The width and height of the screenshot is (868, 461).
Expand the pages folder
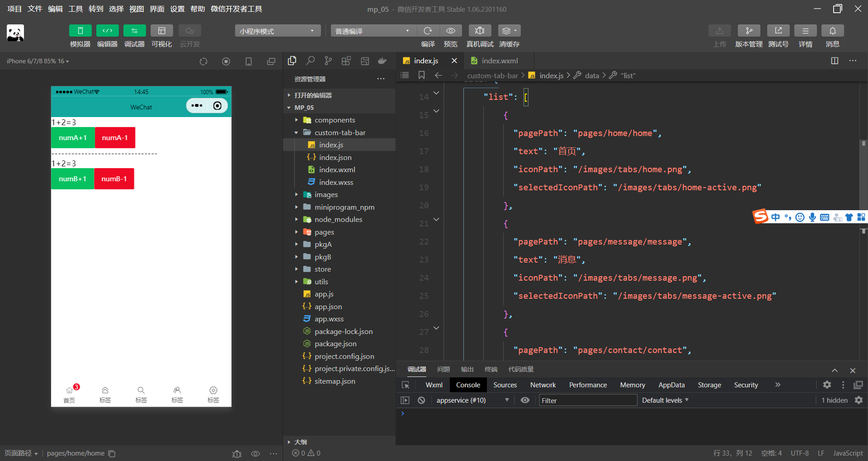coord(339,232)
